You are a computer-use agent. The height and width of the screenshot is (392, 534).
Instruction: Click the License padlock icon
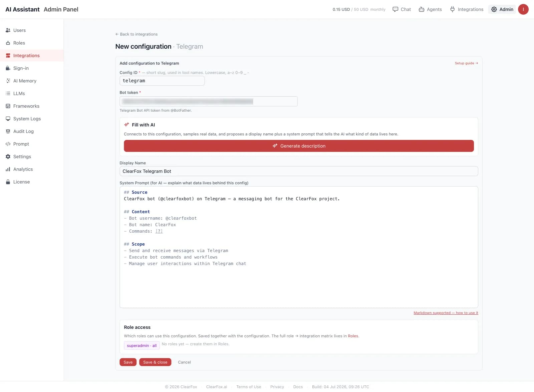[8, 182]
